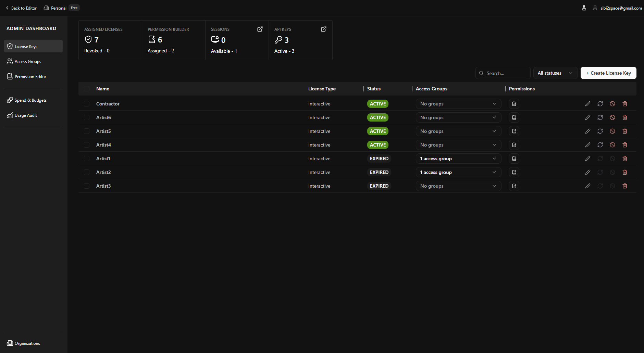
Task: Edit the Artist2 license key
Action: (x=588, y=172)
